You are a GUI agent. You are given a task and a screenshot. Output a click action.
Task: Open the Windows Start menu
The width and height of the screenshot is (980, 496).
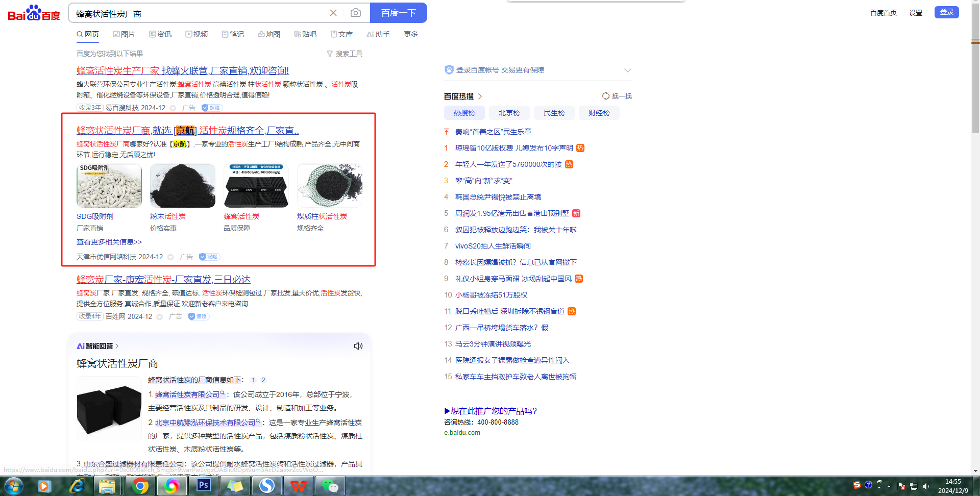click(x=14, y=486)
